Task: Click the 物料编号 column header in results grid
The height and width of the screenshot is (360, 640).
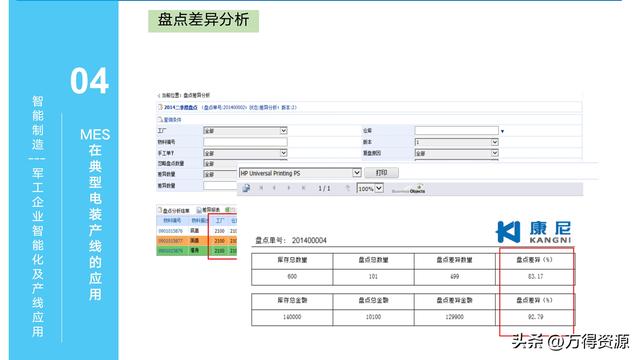Action: pos(172,220)
